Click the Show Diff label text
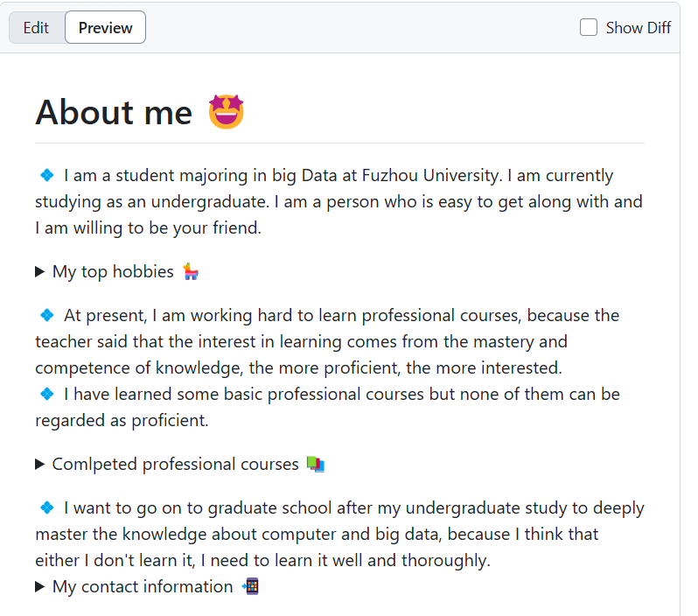This screenshot has width=698, height=616. (638, 28)
